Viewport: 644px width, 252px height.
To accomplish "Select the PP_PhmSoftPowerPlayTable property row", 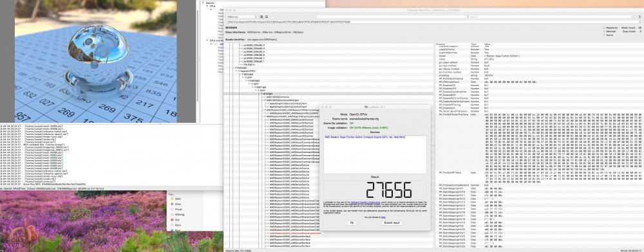I will click(540, 142).
